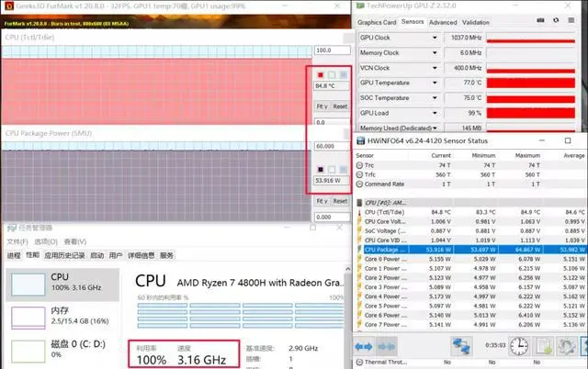
Task: Switch to GPU-Z Graphics Card tab
Action: (x=377, y=22)
